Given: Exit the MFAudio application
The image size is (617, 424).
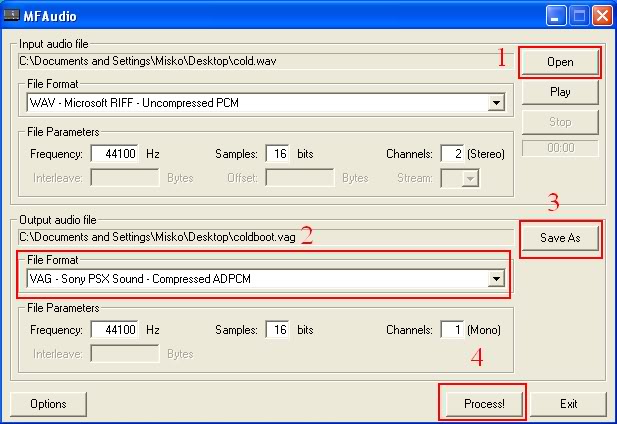Looking at the screenshot, I should pos(568,404).
